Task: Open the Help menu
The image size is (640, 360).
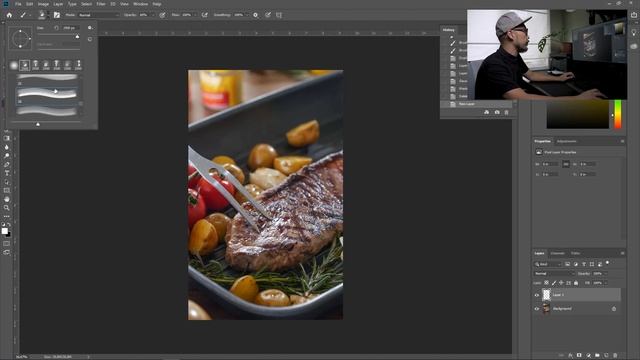Action: click(x=157, y=4)
